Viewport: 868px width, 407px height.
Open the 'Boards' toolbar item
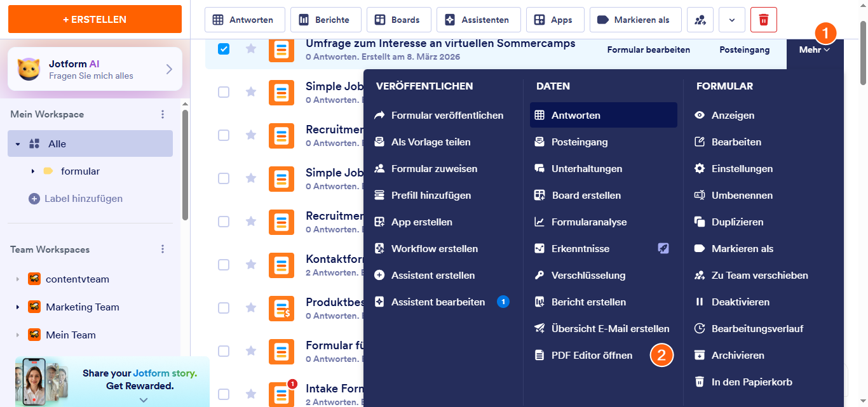point(398,20)
